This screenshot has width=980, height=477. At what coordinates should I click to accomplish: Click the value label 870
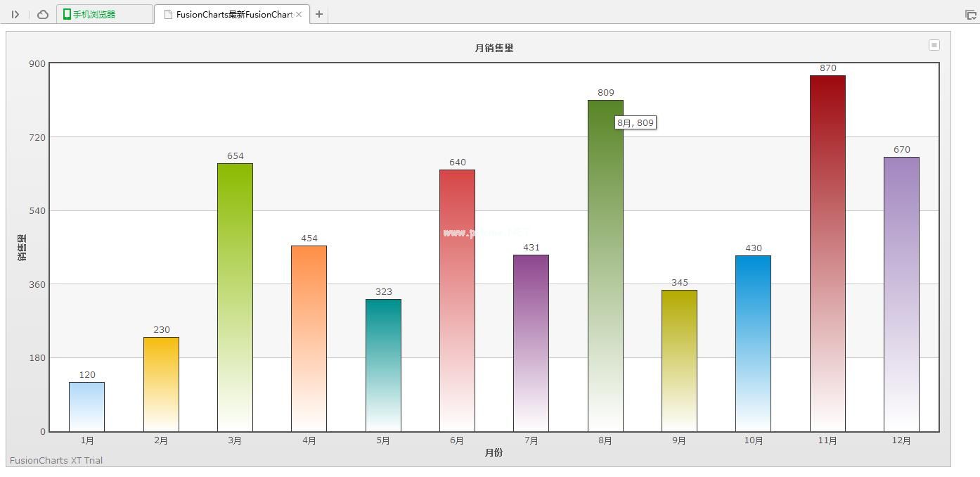pyautogui.click(x=828, y=68)
